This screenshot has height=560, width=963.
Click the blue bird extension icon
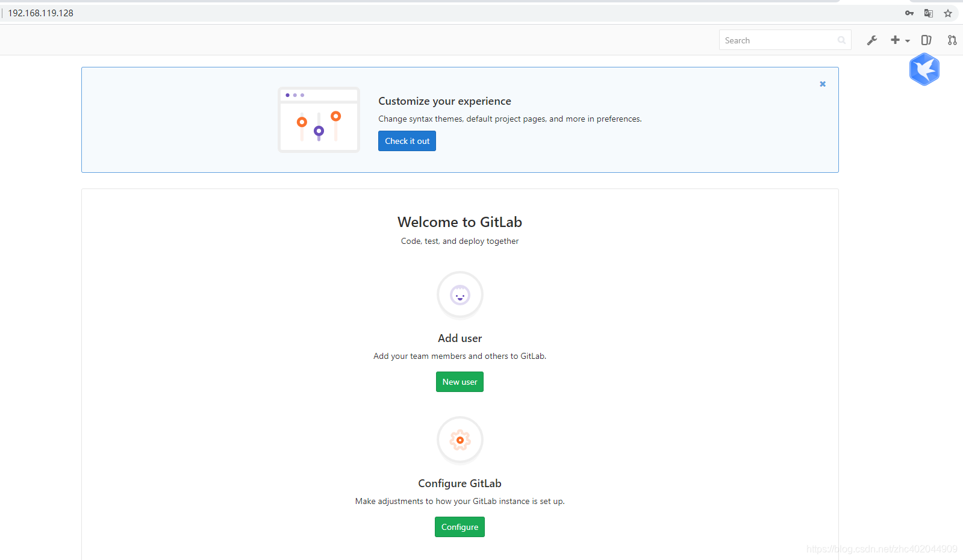point(924,69)
